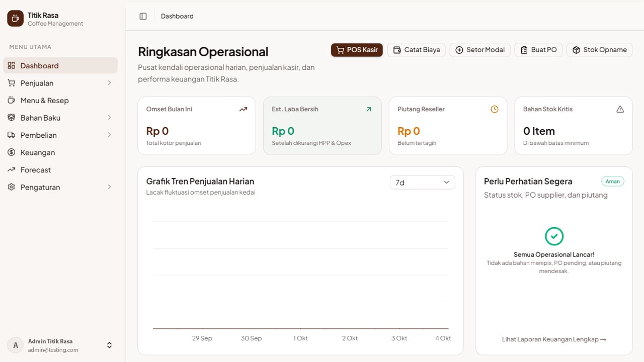The height and width of the screenshot is (362, 644).
Task: Click the Admin avatar circle labeled A
Action: click(16, 345)
